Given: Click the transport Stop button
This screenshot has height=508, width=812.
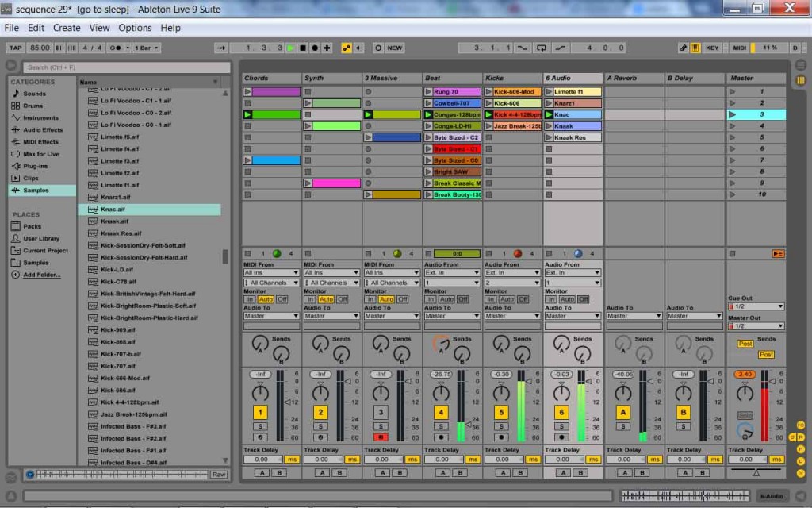Looking at the screenshot, I should 303,48.
